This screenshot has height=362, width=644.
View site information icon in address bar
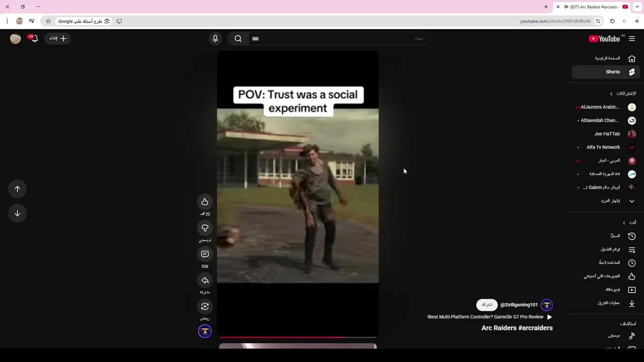(x=598, y=21)
